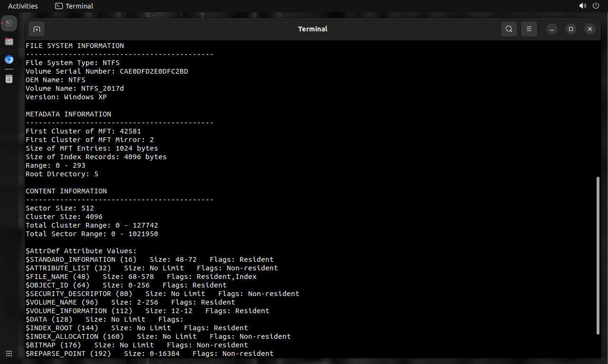Click the search icon in Terminal header
The height and width of the screenshot is (364, 608).
click(509, 29)
